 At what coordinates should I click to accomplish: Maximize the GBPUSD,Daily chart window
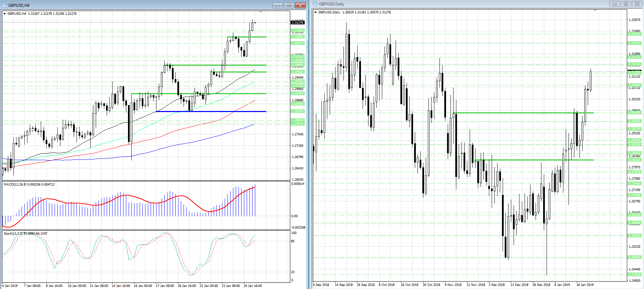626,4
